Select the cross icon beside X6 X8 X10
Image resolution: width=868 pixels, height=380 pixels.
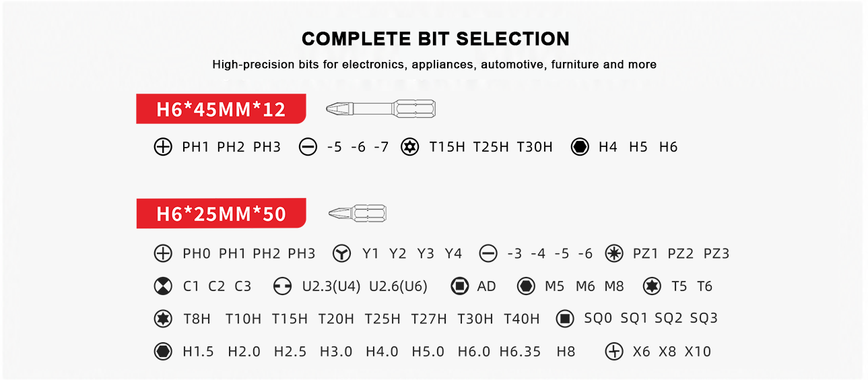click(x=613, y=351)
